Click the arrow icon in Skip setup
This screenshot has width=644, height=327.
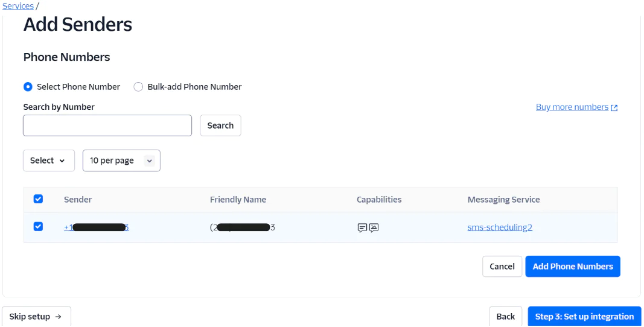click(x=59, y=317)
